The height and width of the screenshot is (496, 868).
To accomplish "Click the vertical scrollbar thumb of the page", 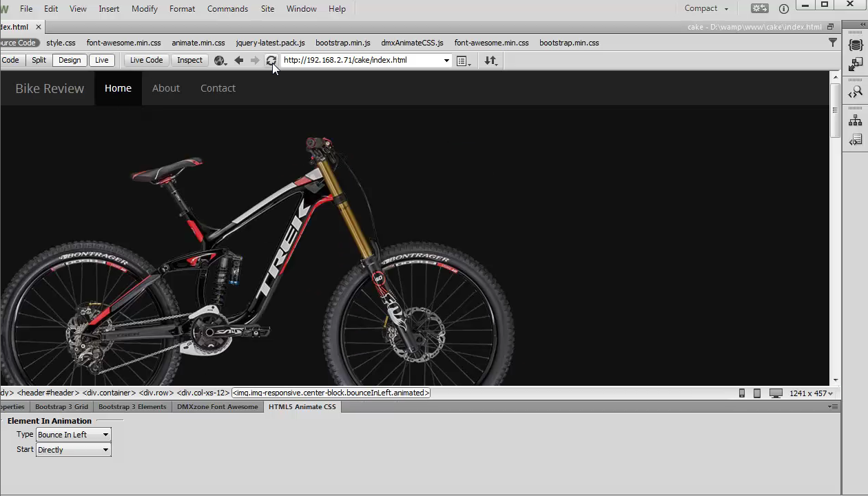I will pos(835,110).
